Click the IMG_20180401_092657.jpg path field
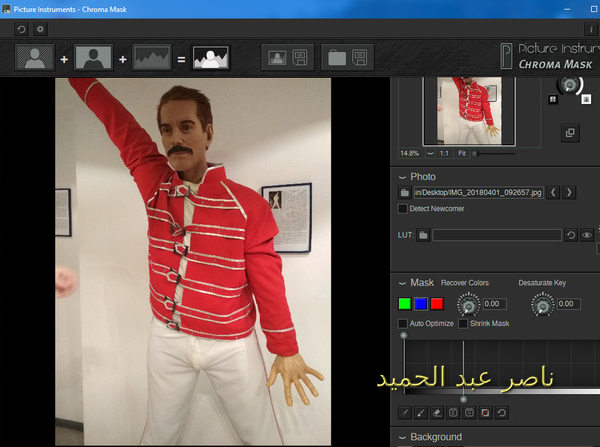 click(478, 193)
